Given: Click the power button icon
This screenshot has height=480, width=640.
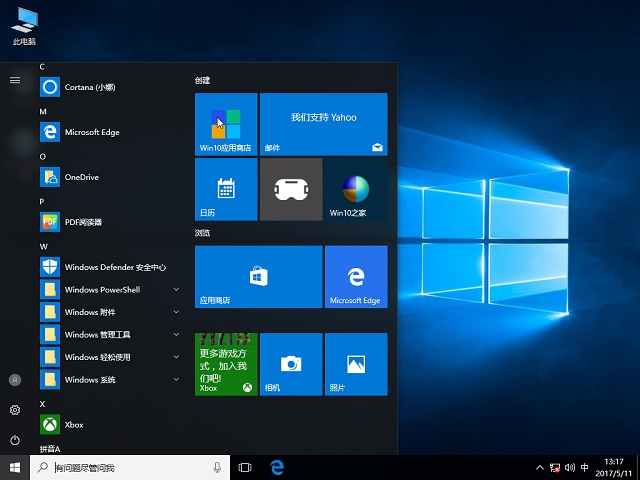Looking at the screenshot, I should (x=15, y=440).
